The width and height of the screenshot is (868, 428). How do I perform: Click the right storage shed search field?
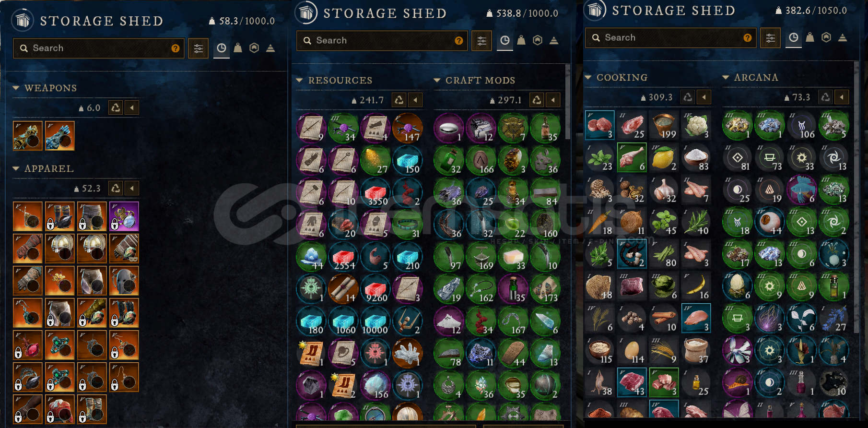point(670,37)
